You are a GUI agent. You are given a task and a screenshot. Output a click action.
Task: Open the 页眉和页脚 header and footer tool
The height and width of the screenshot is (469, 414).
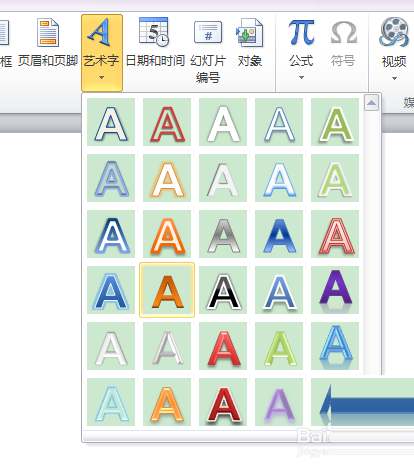48,43
